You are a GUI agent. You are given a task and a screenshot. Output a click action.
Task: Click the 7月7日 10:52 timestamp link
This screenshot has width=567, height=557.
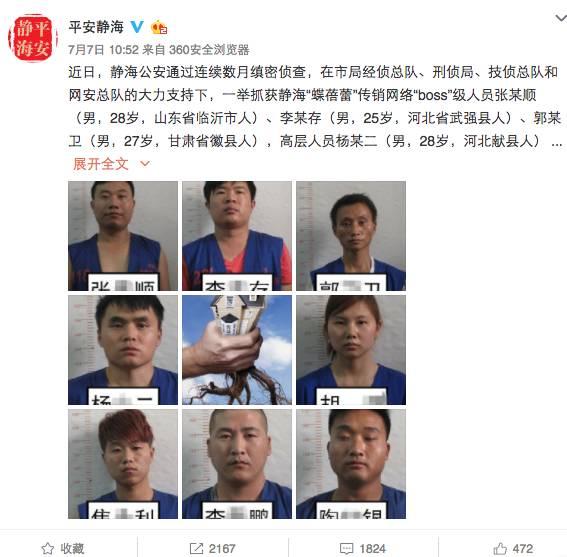click(x=103, y=50)
